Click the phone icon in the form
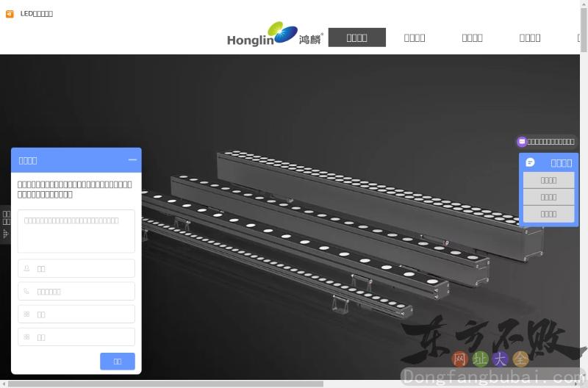This screenshot has width=588, height=388. [x=27, y=292]
